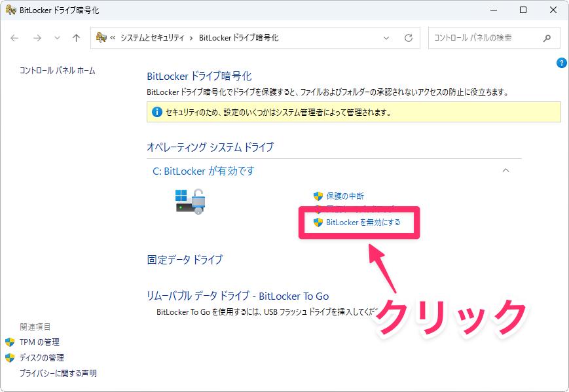Image resolution: width=569 pixels, height=392 pixels.
Task: Collapse the C: drive section chevron
Action: pyautogui.click(x=505, y=171)
